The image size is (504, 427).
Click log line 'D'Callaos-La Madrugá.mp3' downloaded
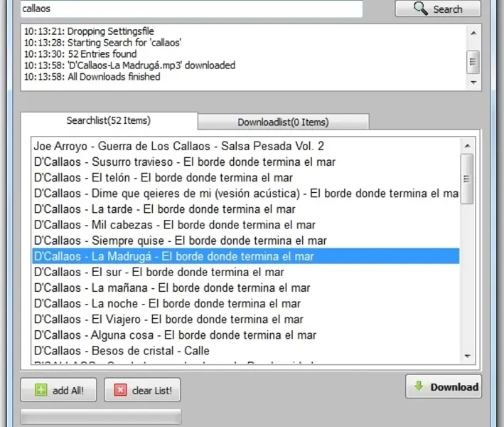click(x=130, y=65)
